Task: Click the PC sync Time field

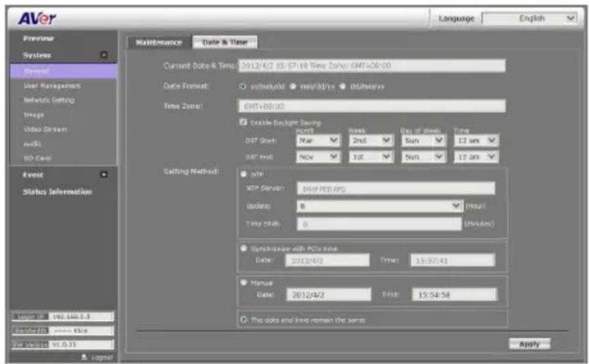Action: [x=453, y=260]
